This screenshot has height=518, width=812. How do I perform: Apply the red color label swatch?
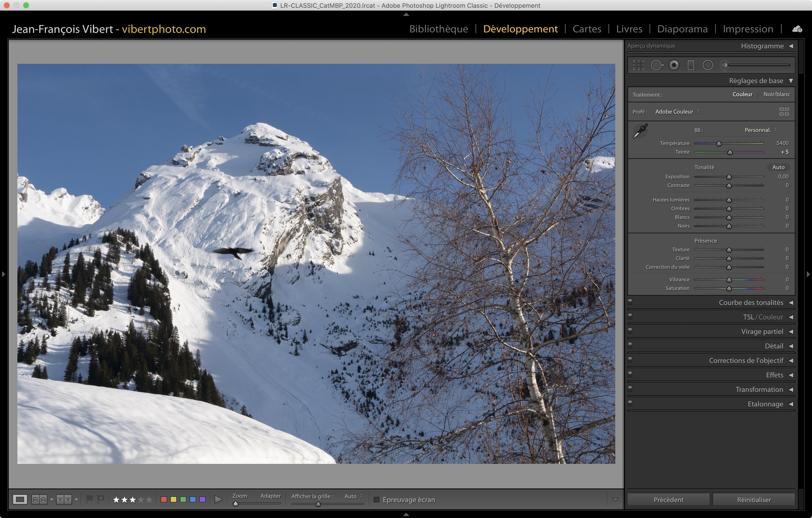tap(164, 499)
